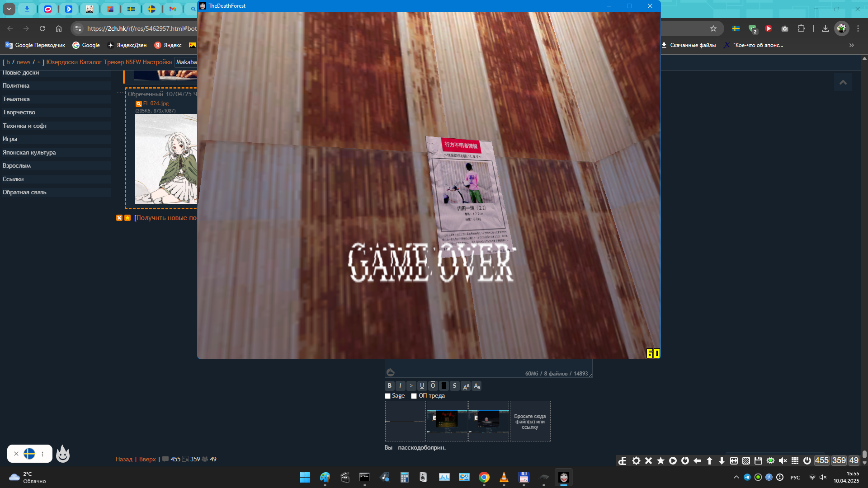Apply bold with the B formatting button

click(x=389, y=386)
